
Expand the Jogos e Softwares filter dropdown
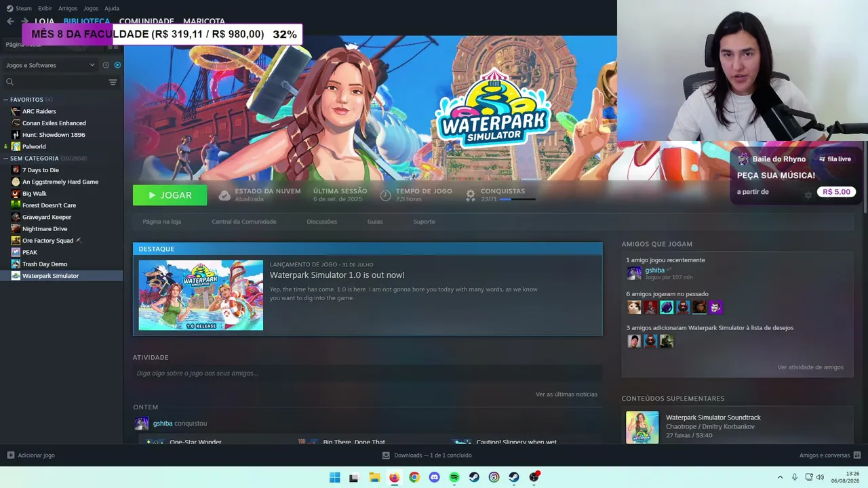click(50, 65)
